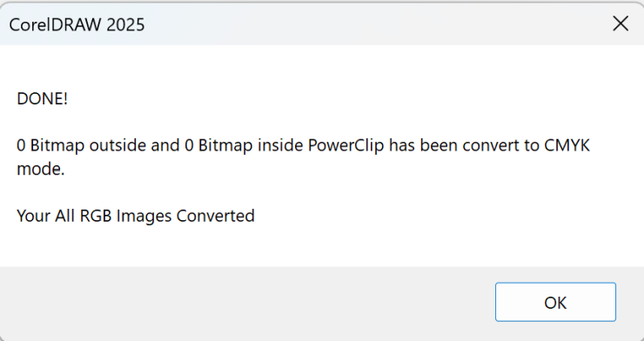Click 'Your All RGB Images Converted' text
The image size is (644, 341).
pos(136,216)
